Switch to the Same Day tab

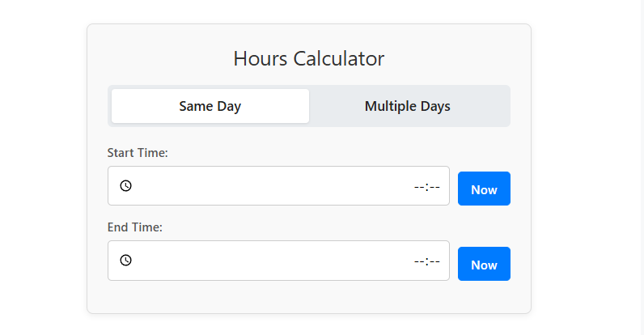[210, 106]
